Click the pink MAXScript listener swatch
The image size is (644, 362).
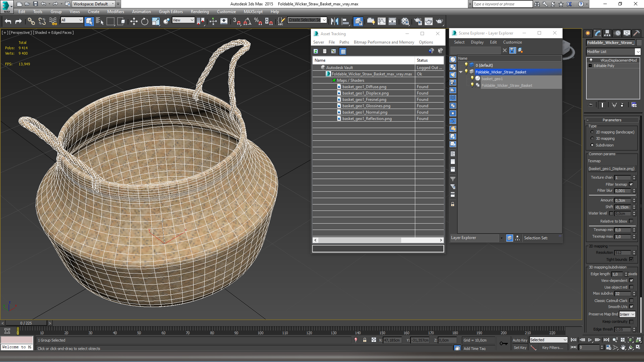click(x=17, y=340)
